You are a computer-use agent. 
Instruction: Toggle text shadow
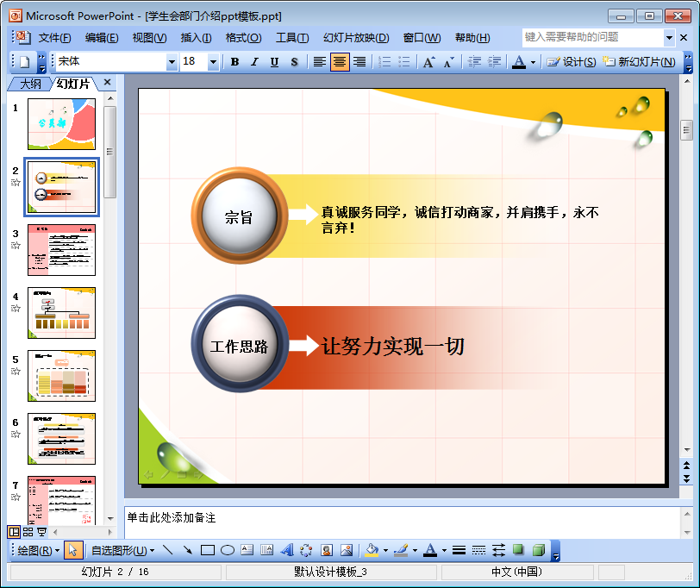294,61
